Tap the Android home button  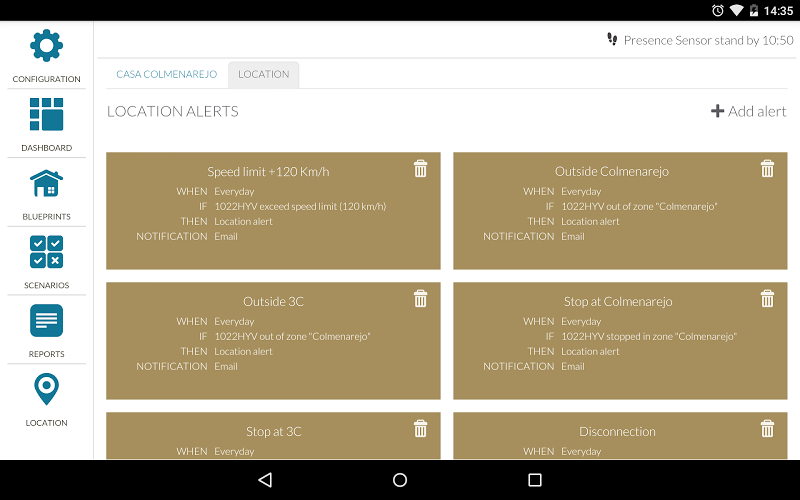(400, 480)
